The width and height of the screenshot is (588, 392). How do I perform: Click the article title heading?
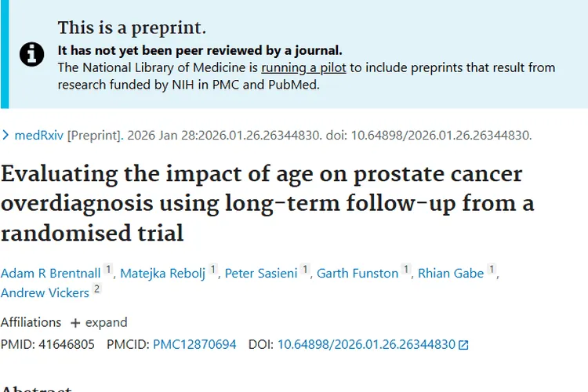[x=262, y=203]
